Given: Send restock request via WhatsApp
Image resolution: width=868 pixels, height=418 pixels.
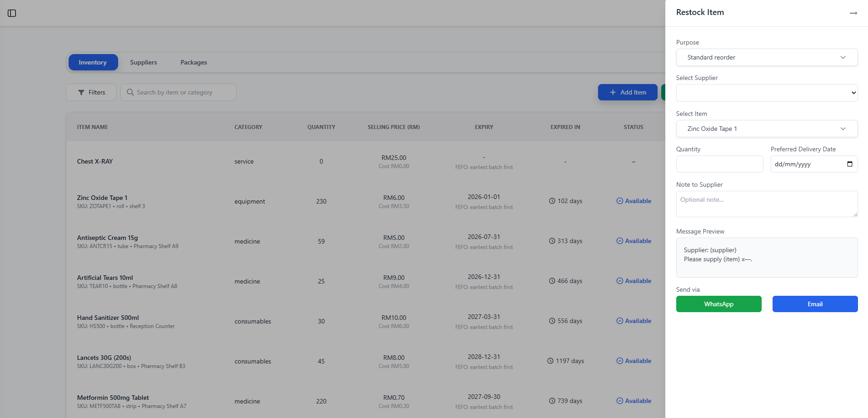Looking at the screenshot, I should [x=718, y=304].
